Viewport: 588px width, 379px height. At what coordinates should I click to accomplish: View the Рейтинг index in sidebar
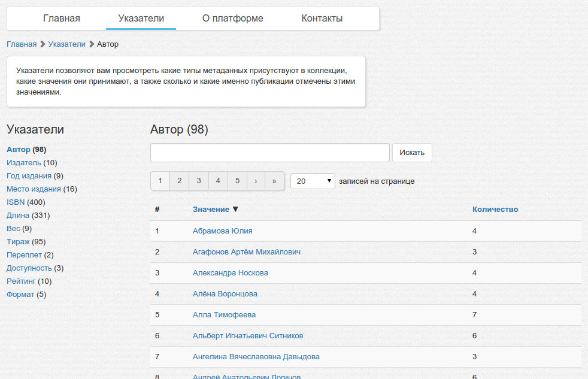21,281
